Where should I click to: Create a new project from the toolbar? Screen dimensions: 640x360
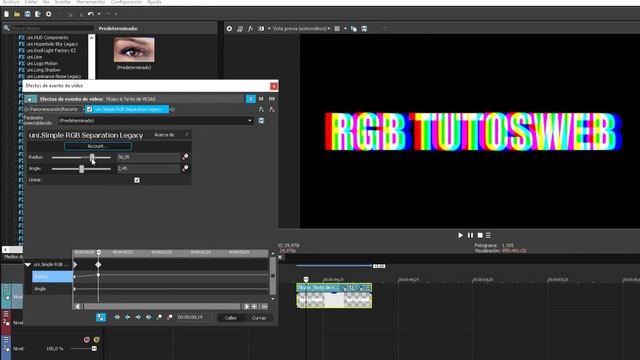(x=7, y=14)
